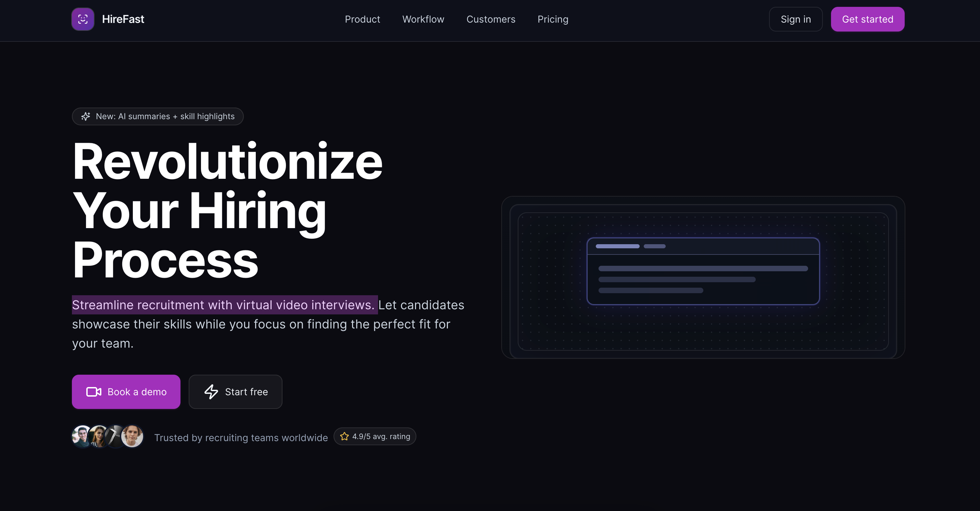Click the HireFast brand name text

[123, 19]
